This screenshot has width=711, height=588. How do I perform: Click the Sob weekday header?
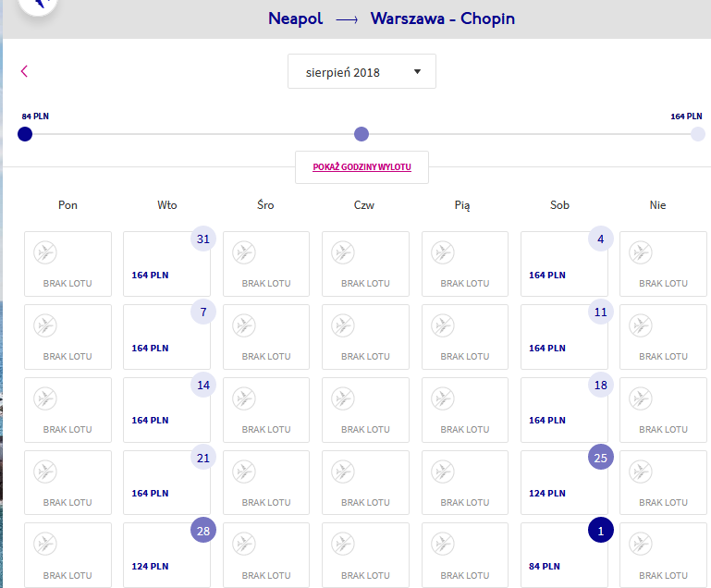pyautogui.click(x=559, y=205)
